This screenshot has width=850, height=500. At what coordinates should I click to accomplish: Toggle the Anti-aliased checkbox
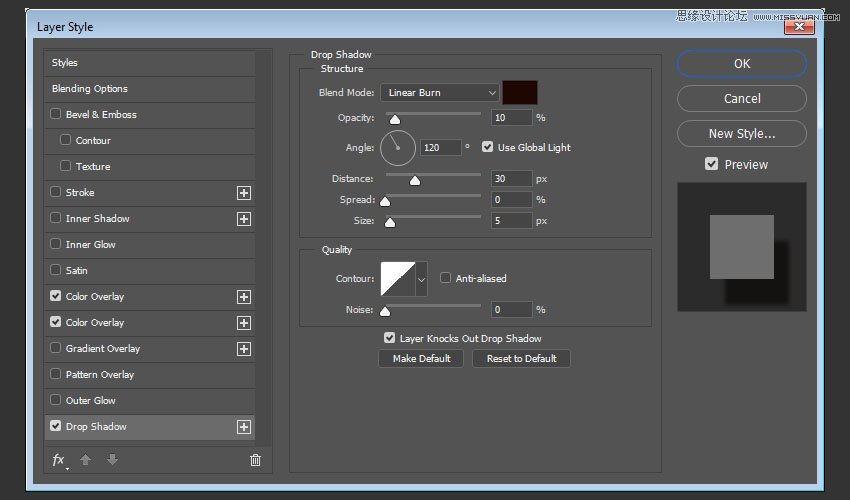click(446, 278)
